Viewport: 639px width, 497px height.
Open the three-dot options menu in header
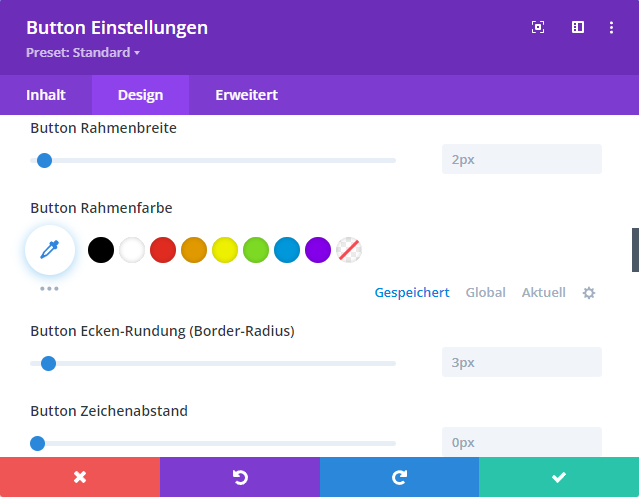(x=611, y=28)
